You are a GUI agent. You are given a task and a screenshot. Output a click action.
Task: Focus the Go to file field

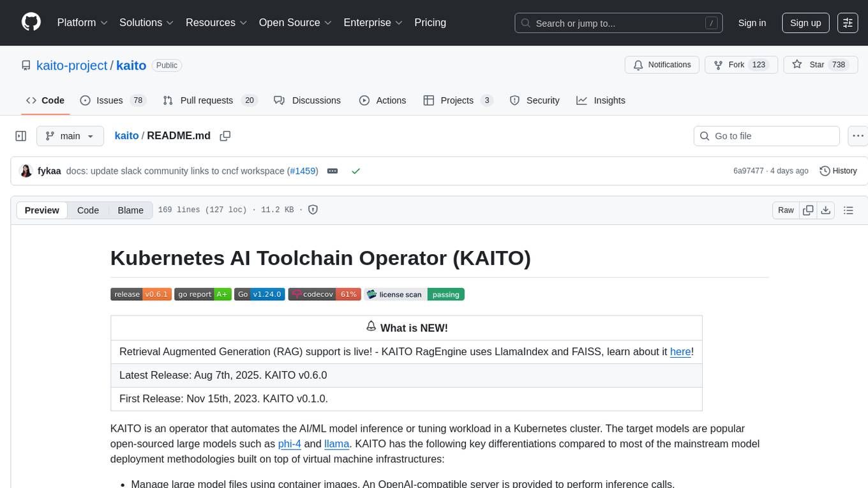pos(766,136)
